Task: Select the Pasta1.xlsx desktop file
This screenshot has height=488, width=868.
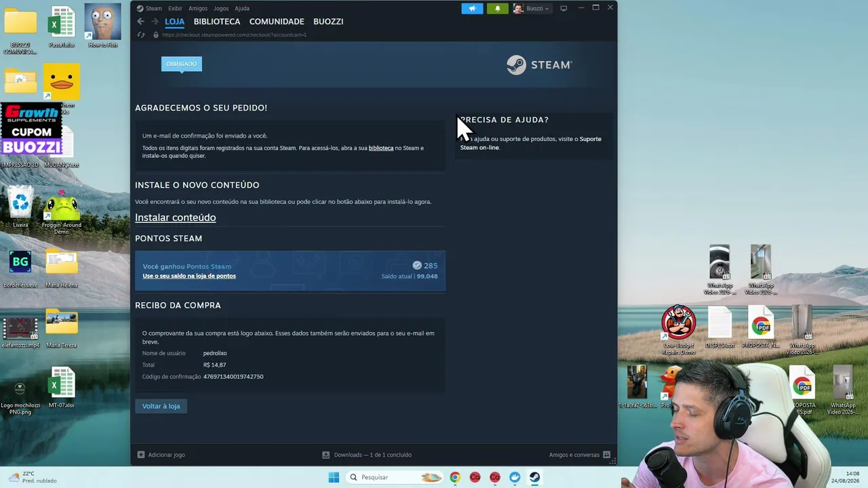Action: pyautogui.click(x=62, y=26)
